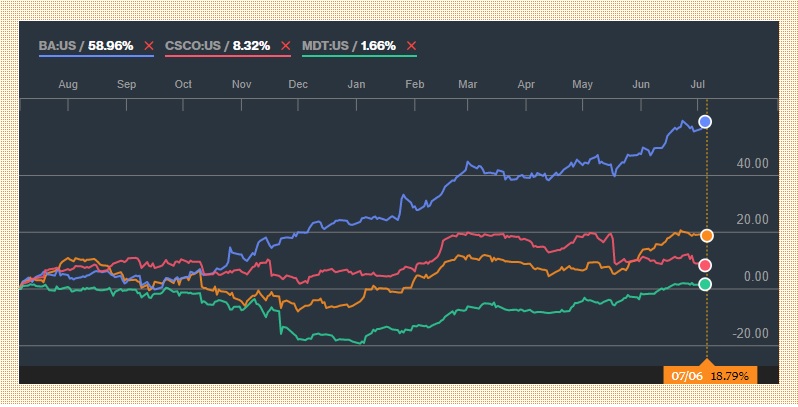Remove the CSCO:US series with its X icon
Image resolution: width=798 pixels, height=407 pixels.
point(285,46)
